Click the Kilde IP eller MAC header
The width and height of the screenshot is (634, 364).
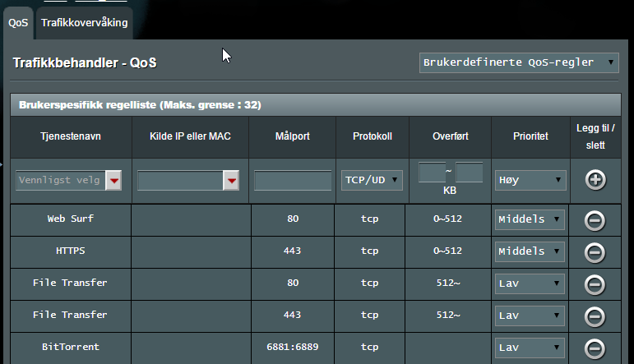(190, 136)
